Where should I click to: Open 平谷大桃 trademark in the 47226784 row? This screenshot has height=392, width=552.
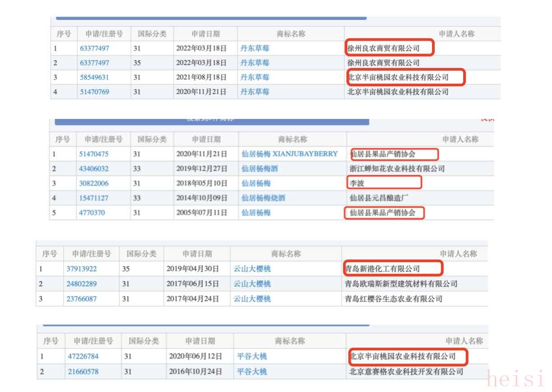[252, 356]
